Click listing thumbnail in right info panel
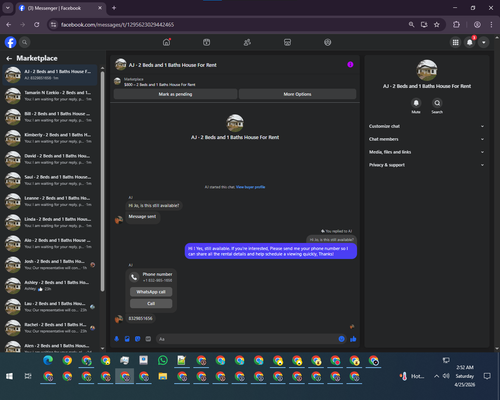Screen dimensions: 500x400 pyautogui.click(x=427, y=70)
